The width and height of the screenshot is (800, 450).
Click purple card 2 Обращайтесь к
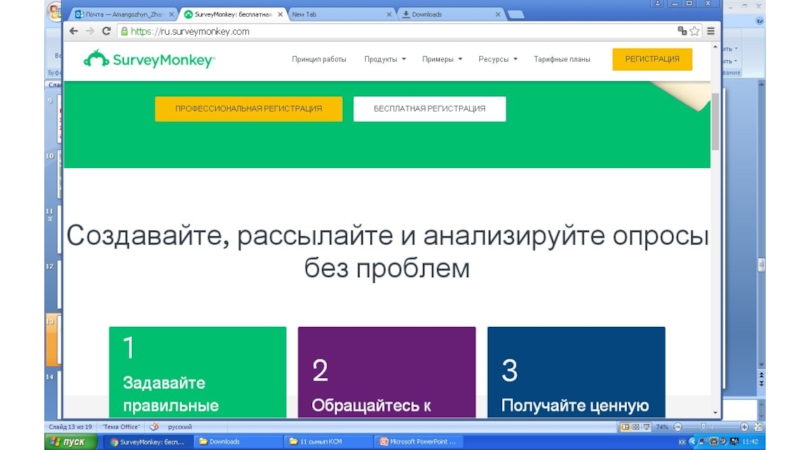click(x=387, y=372)
